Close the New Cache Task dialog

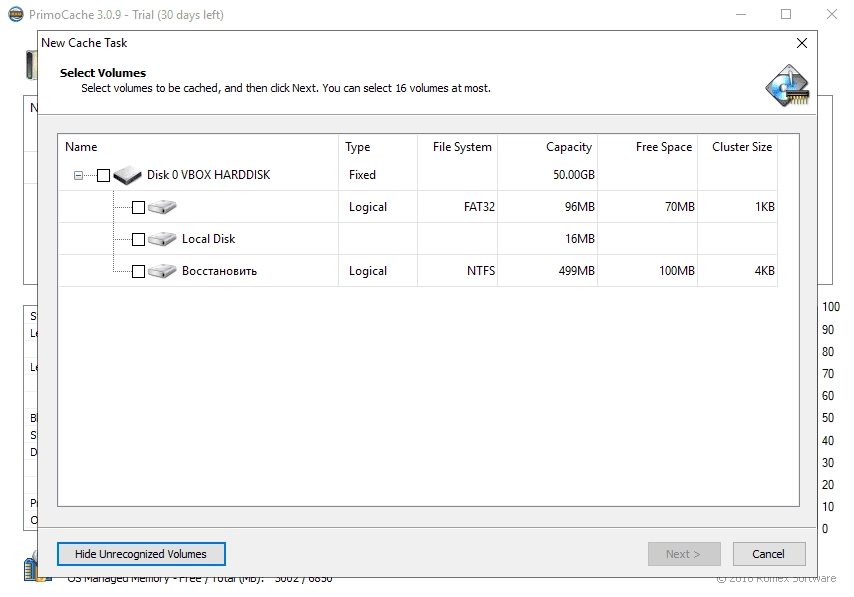coord(802,43)
